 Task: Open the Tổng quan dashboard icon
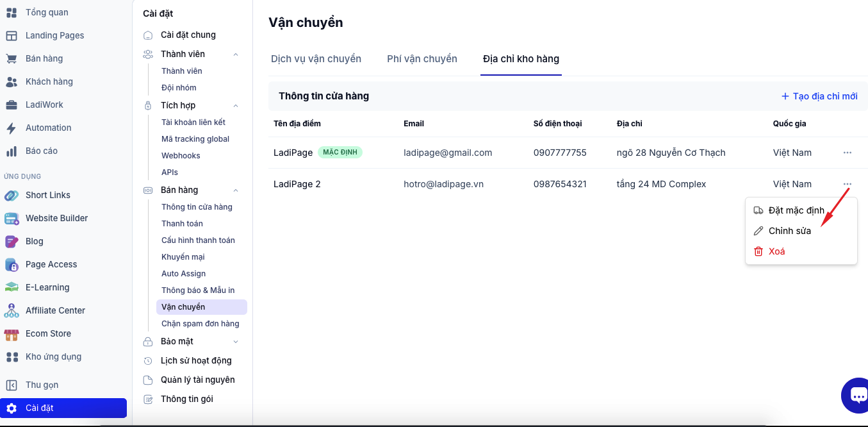pos(12,12)
